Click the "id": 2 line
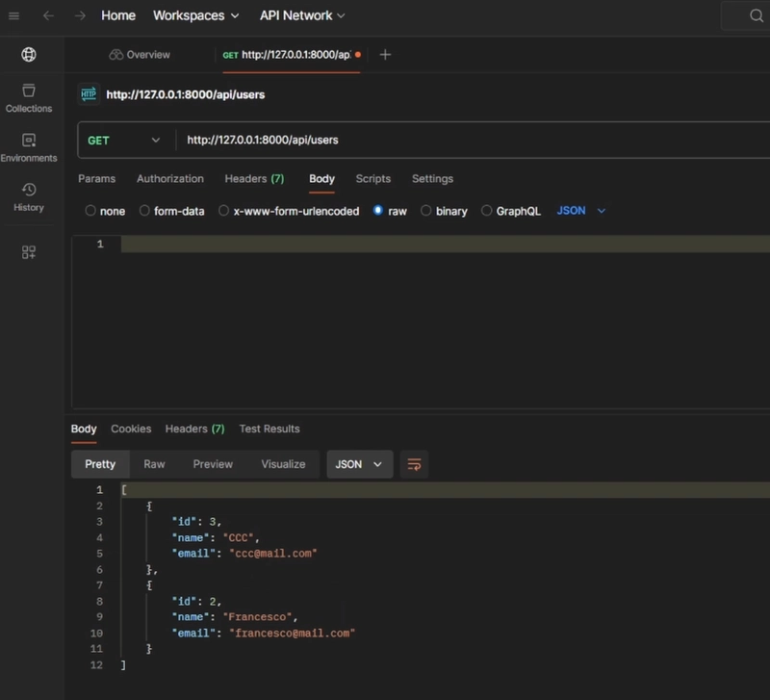770x700 pixels. coord(196,601)
